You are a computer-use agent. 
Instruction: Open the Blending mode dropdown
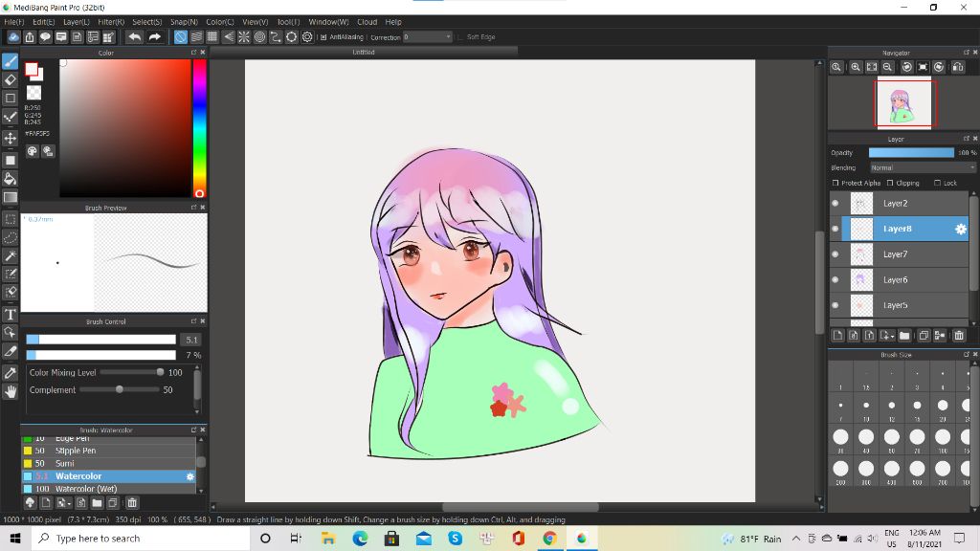pyautogui.click(x=923, y=167)
